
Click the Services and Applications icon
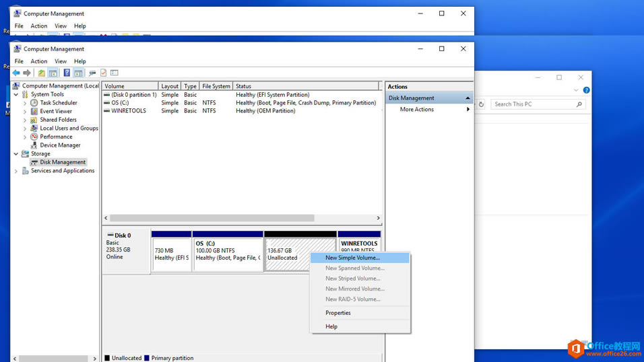tap(25, 171)
